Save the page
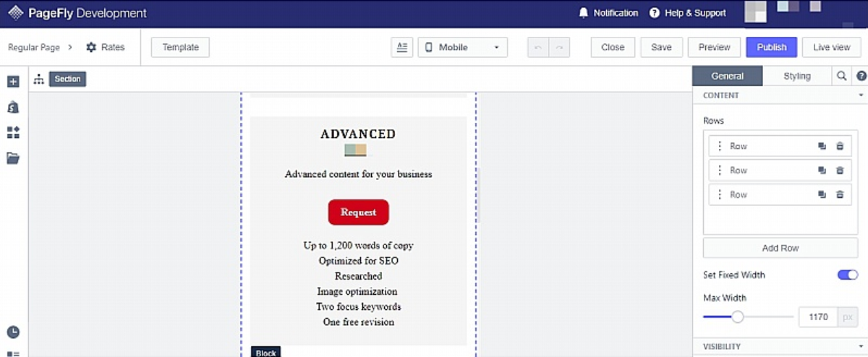Screen dimensions: 868x357 click(x=661, y=47)
